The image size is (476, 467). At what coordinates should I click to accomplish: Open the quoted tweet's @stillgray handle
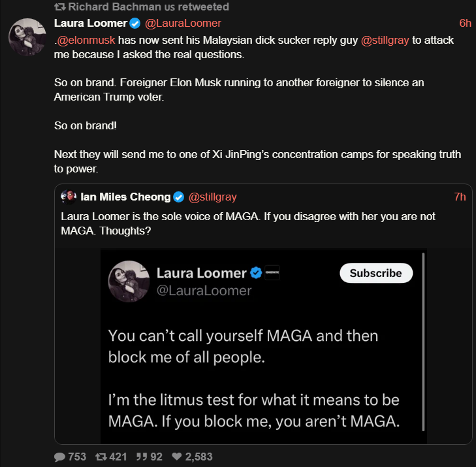point(213,197)
